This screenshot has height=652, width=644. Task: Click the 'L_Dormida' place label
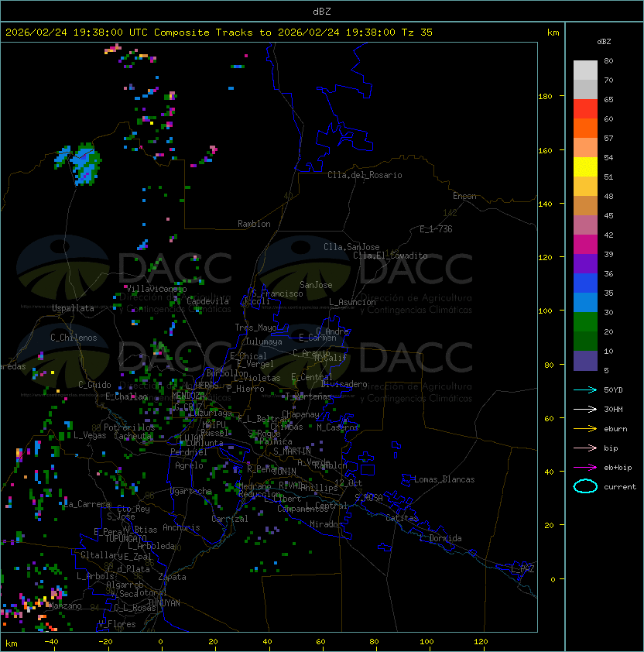coord(440,538)
